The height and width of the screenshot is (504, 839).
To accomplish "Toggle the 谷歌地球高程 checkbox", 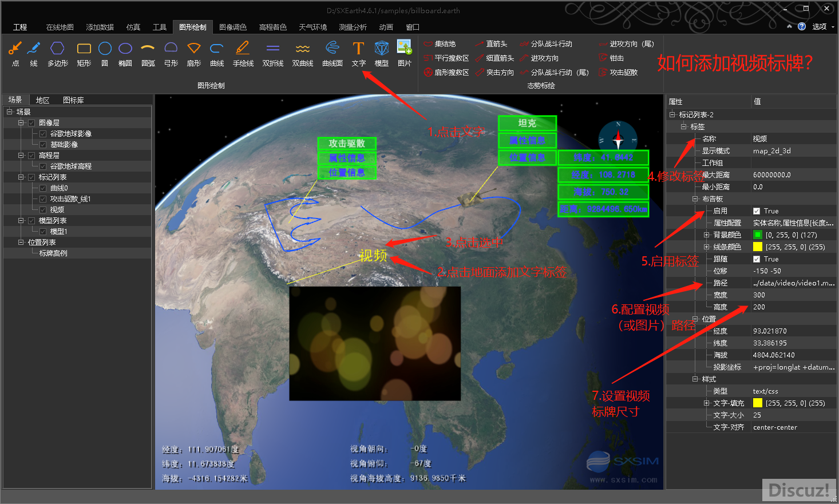I will click(43, 166).
